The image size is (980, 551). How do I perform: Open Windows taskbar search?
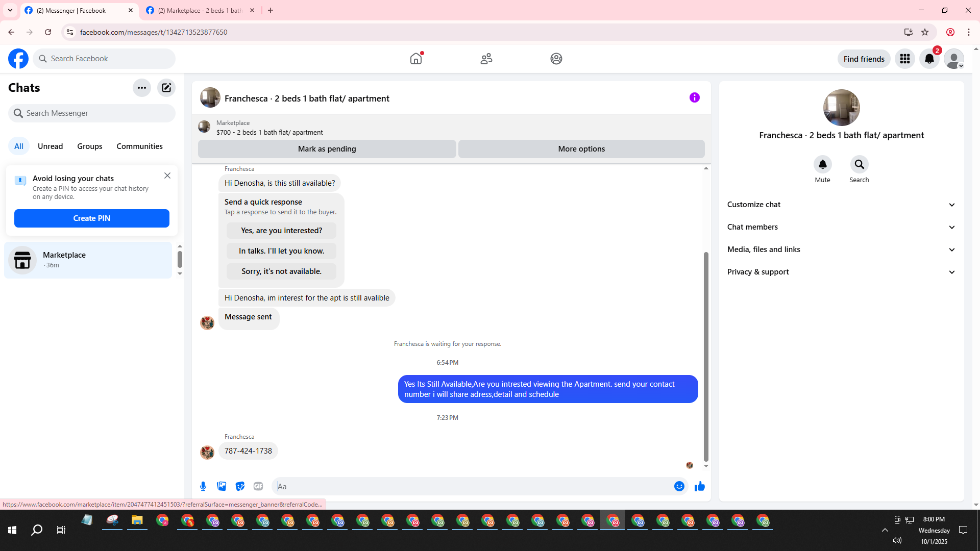coord(37,530)
